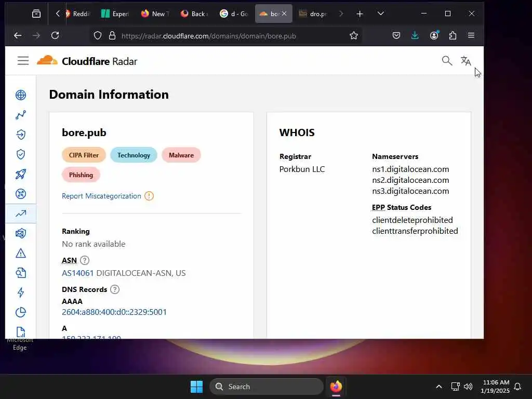The image size is (532, 399).
Task: Open the circular network sidebar icon
Action: tap(21, 194)
